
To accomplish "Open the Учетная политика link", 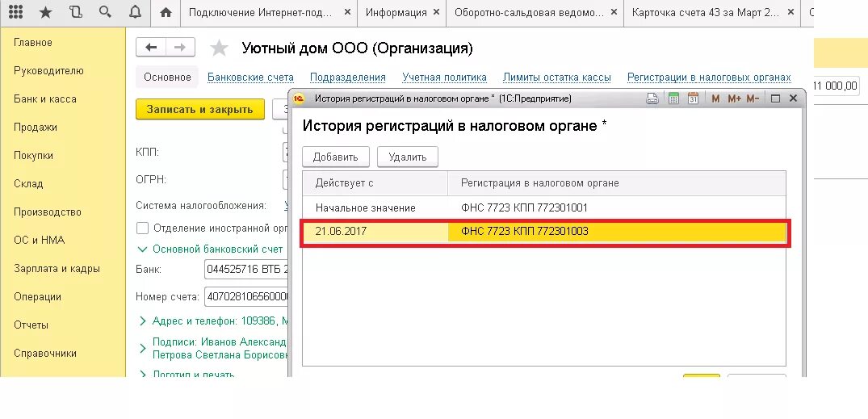I will point(445,78).
